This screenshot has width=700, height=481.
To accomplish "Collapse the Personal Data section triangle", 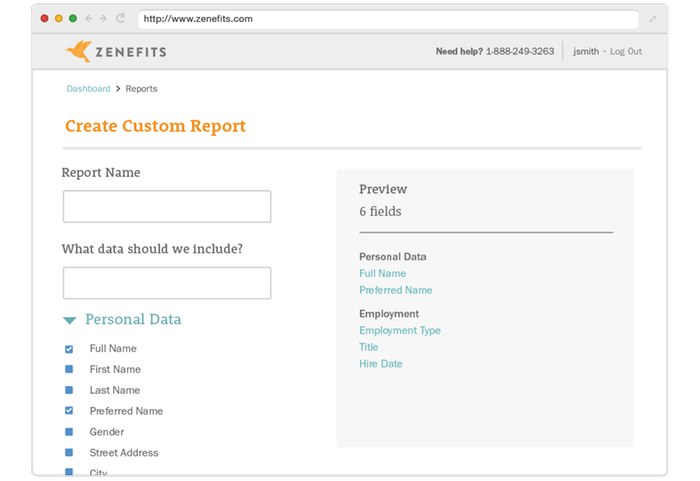I will (x=70, y=320).
